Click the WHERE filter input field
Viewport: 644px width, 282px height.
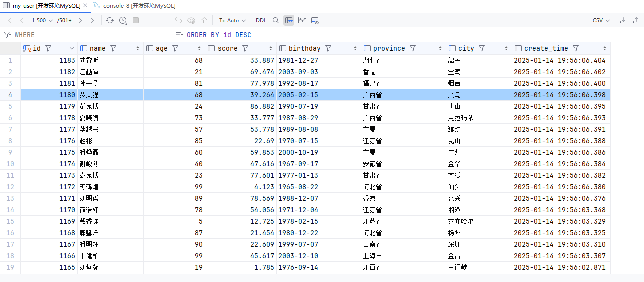pos(90,35)
